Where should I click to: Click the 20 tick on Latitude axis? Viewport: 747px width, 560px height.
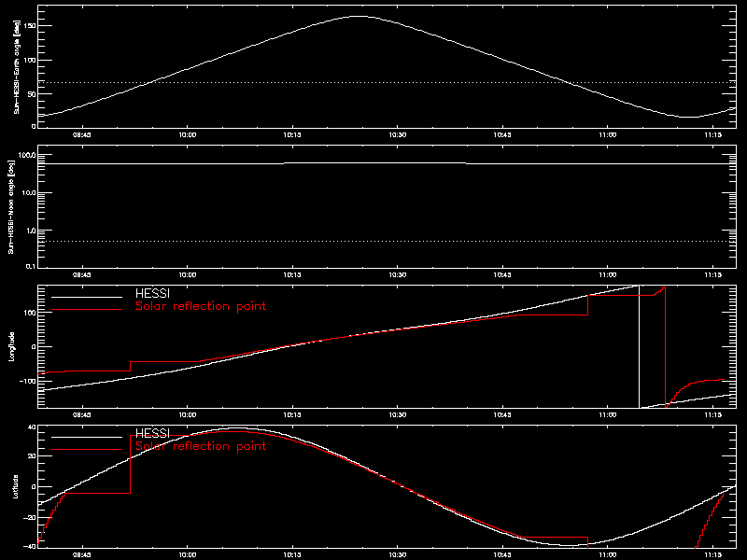pos(32,456)
